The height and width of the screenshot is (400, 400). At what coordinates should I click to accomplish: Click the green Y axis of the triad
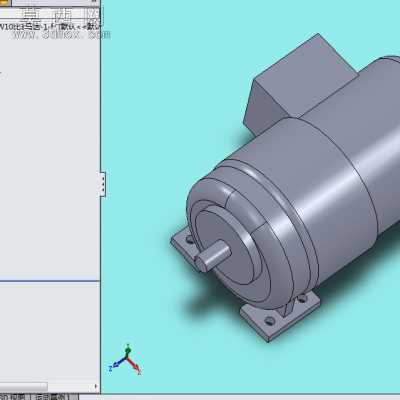[x=128, y=351]
